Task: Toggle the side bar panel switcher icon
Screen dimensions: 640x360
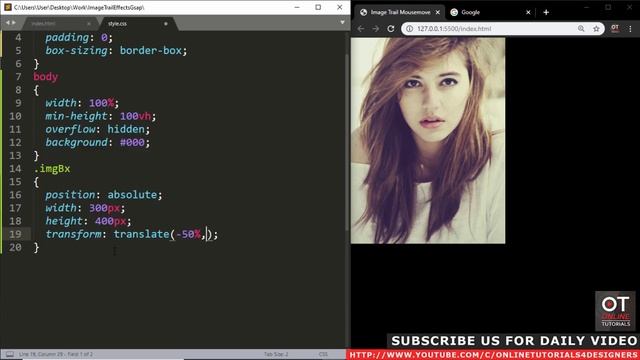Action: point(10,354)
